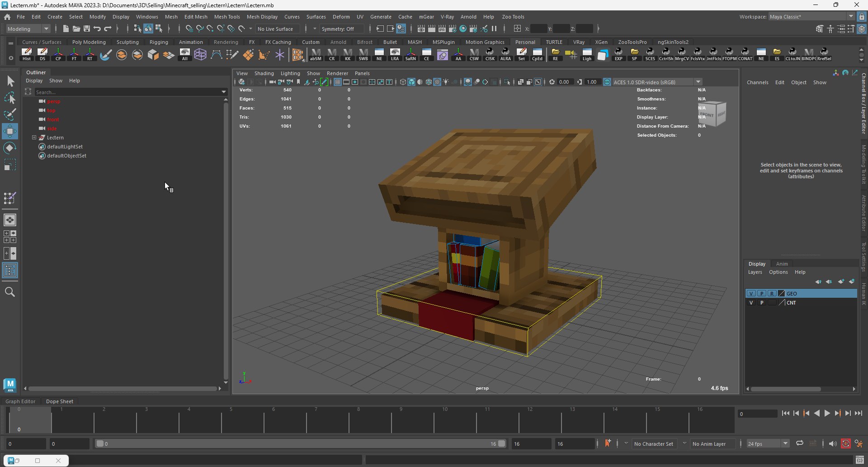Open the Edit Mesh menu
The height and width of the screenshot is (467, 868).
pos(196,16)
